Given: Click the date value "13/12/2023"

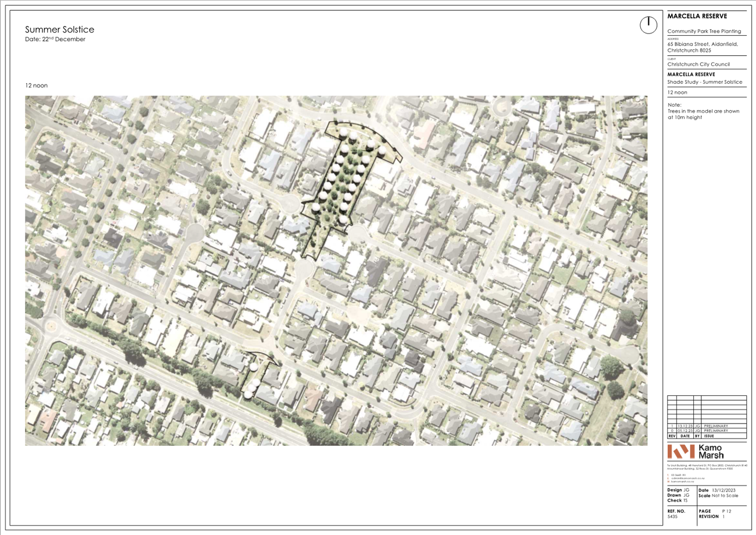Looking at the screenshot, I should (x=724, y=490).
